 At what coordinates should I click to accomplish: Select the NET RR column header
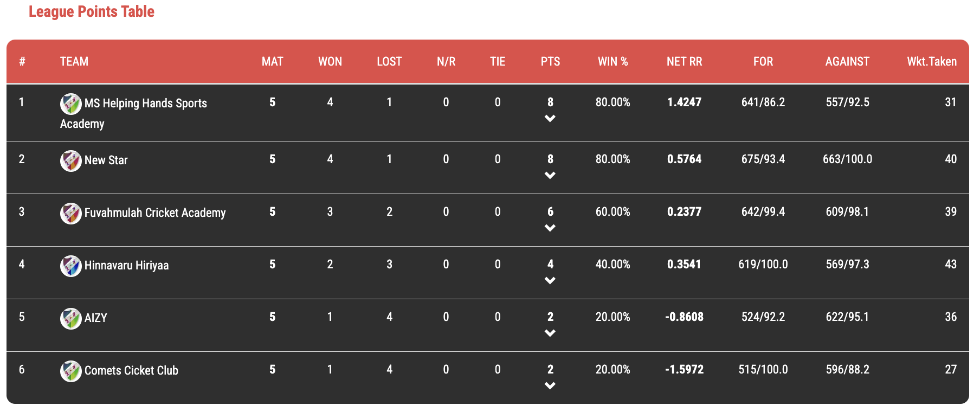(684, 62)
